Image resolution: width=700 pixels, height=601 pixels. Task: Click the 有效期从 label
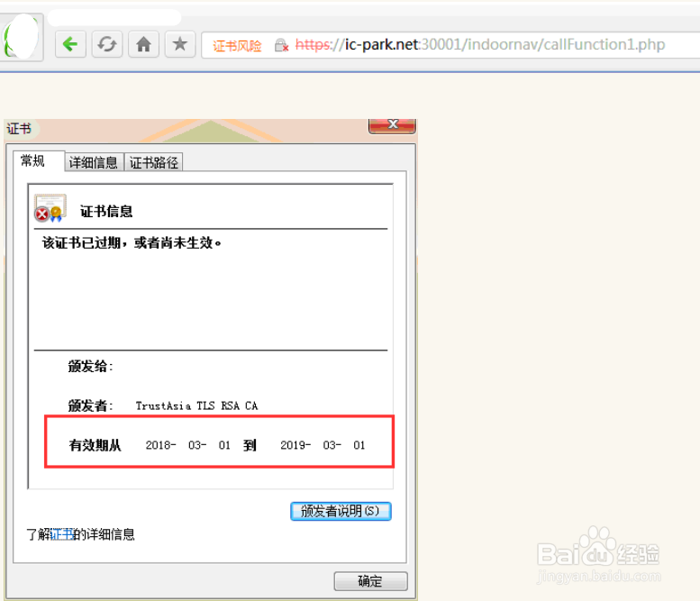95,445
